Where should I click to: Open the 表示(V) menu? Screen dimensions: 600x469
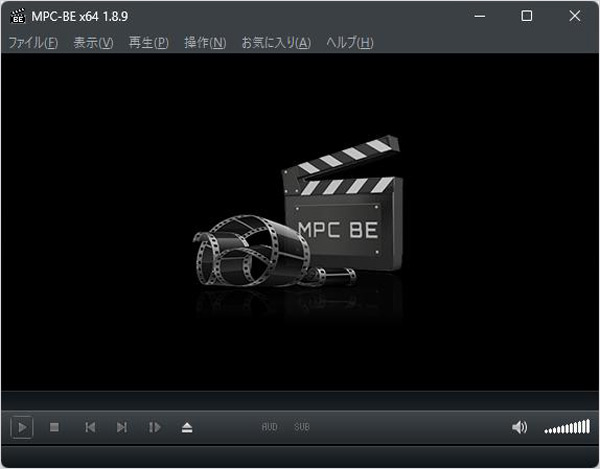pyautogui.click(x=93, y=42)
